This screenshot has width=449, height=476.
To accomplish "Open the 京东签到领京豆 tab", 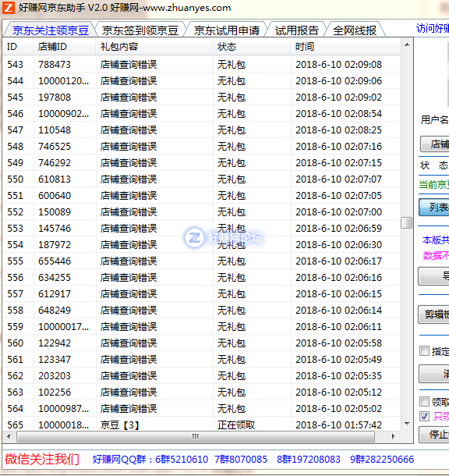I will (140, 30).
